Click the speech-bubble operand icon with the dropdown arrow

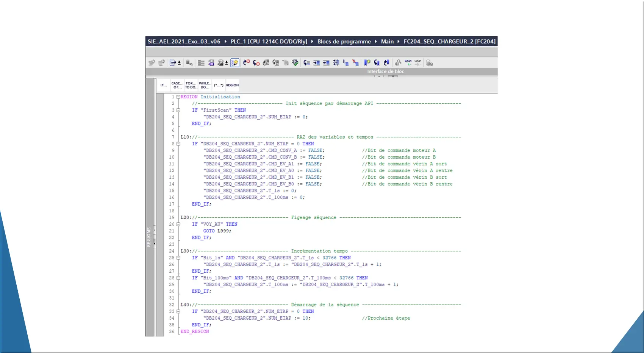pyautogui.click(x=220, y=63)
